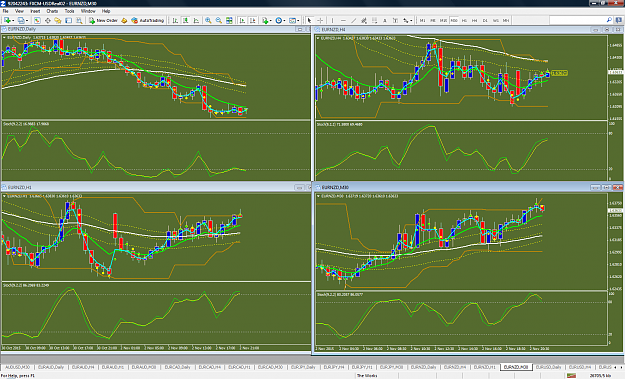
Task: Click the connection status bars icon
Action: (571, 375)
